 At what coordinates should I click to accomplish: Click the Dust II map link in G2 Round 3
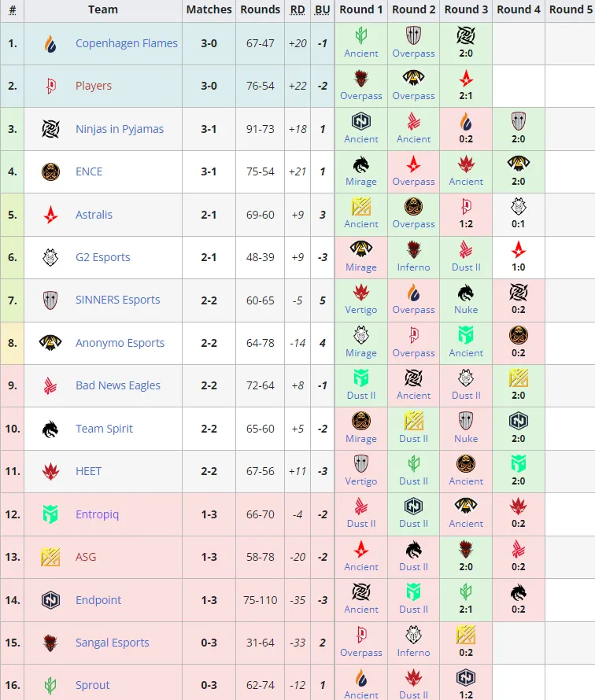pos(465,267)
